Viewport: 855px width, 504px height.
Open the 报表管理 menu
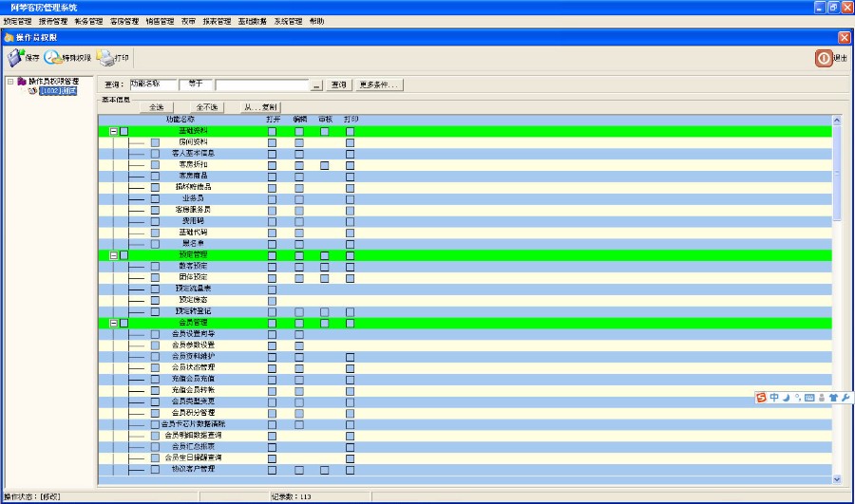click(x=217, y=21)
